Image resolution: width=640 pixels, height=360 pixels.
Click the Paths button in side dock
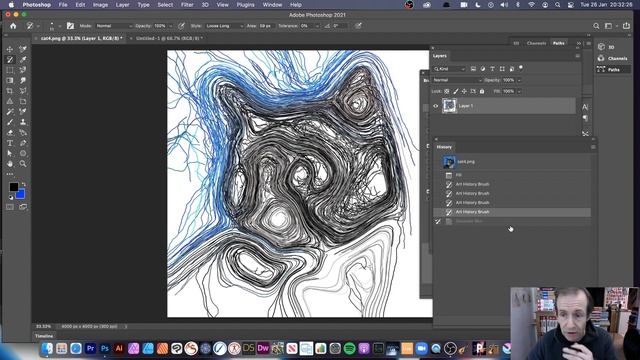click(613, 70)
